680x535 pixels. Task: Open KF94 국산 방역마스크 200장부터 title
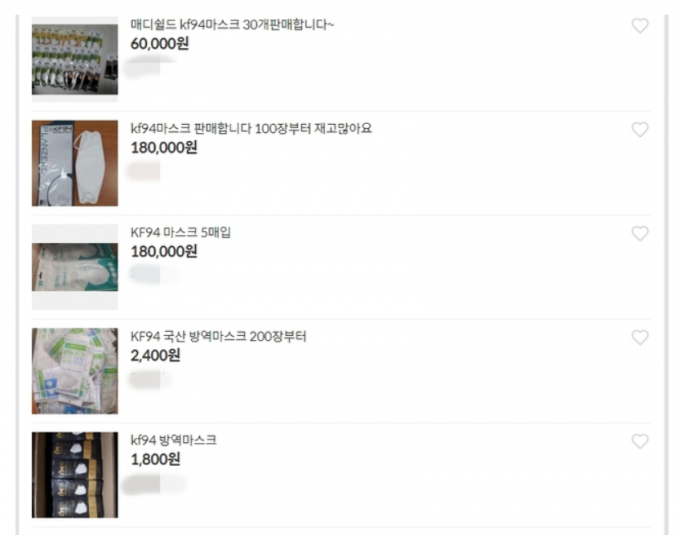click(x=218, y=336)
